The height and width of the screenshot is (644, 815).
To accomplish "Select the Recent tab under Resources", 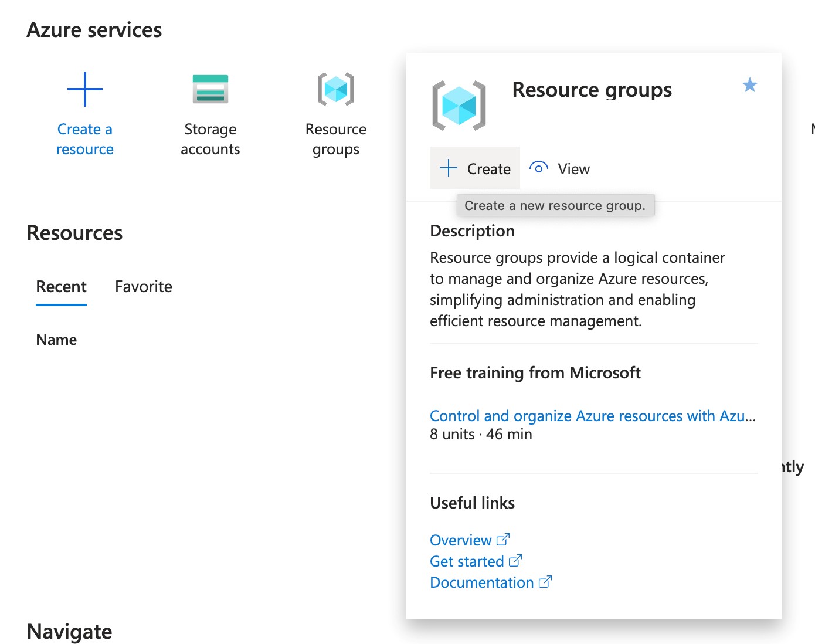I will click(x=61, y=287).
